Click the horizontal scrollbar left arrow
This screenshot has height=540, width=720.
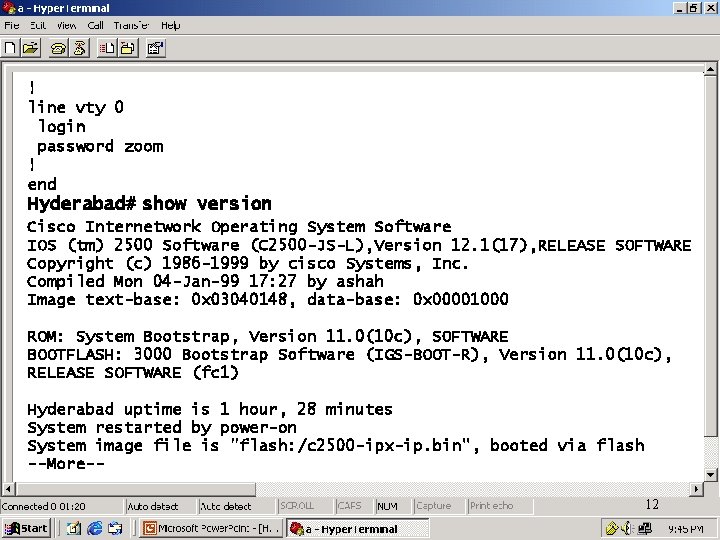pyautogui.click(x=8, y=489)
